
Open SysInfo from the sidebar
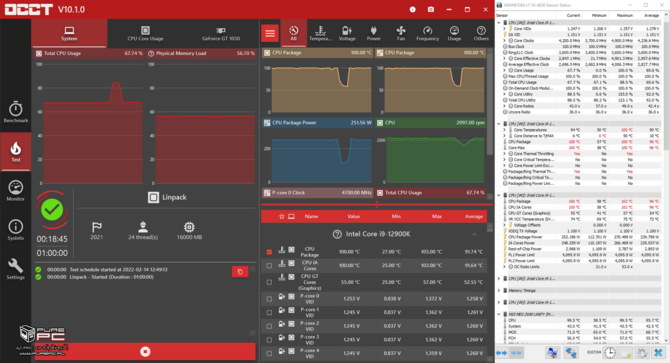pyautogui.click(x=16, y=229)
